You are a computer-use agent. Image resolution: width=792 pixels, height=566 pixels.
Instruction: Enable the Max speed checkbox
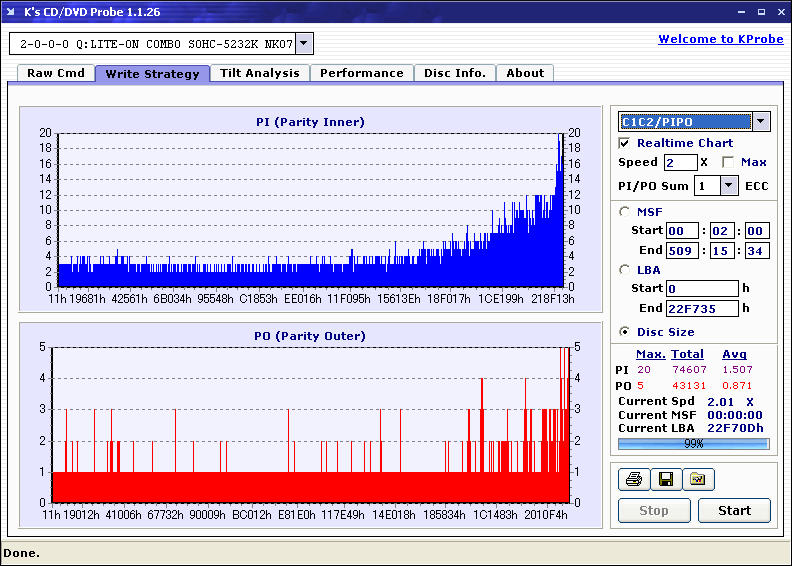click(x=728, y=162)
